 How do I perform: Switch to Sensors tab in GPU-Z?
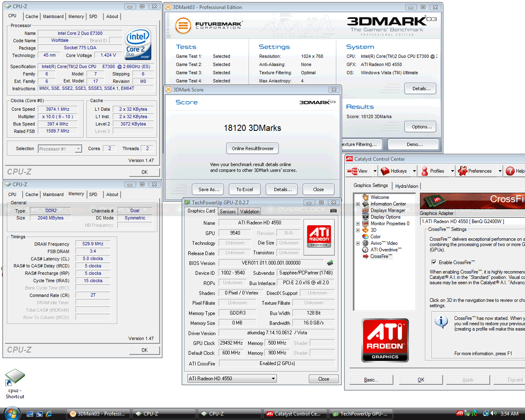tap(228, 212)
